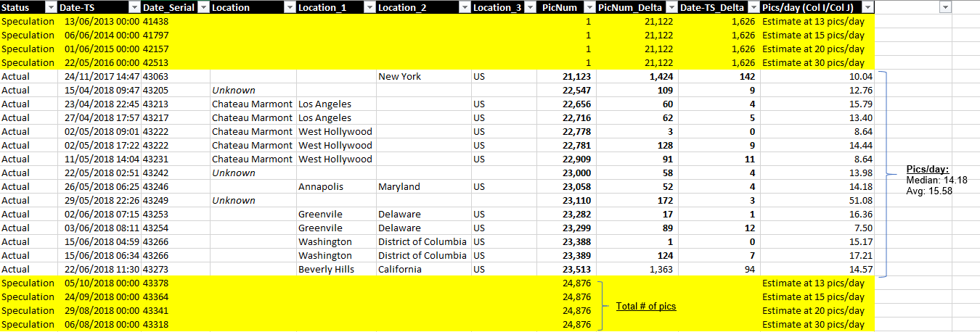Click the Pics/day cell 14.57

coord(818,269)
